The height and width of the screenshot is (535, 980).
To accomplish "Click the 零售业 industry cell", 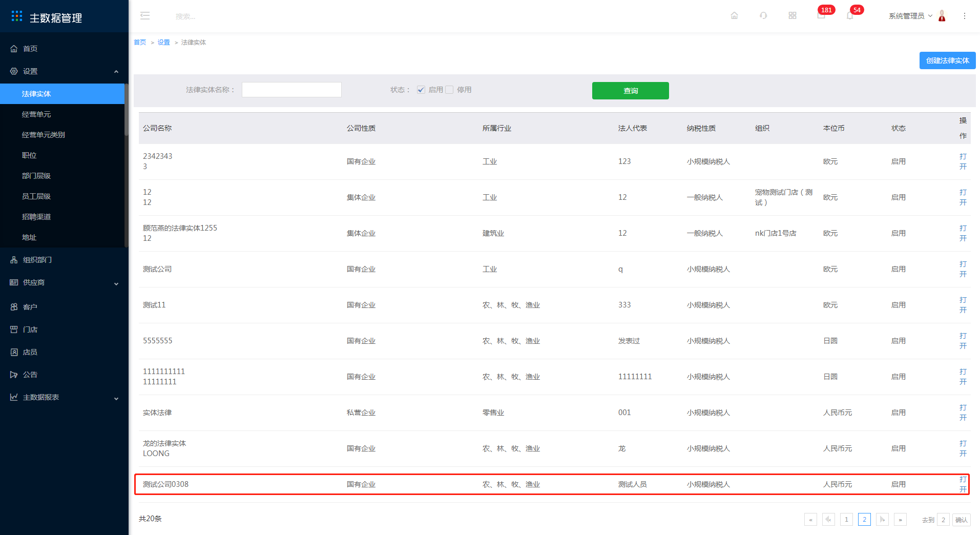I will coord(493,413).
